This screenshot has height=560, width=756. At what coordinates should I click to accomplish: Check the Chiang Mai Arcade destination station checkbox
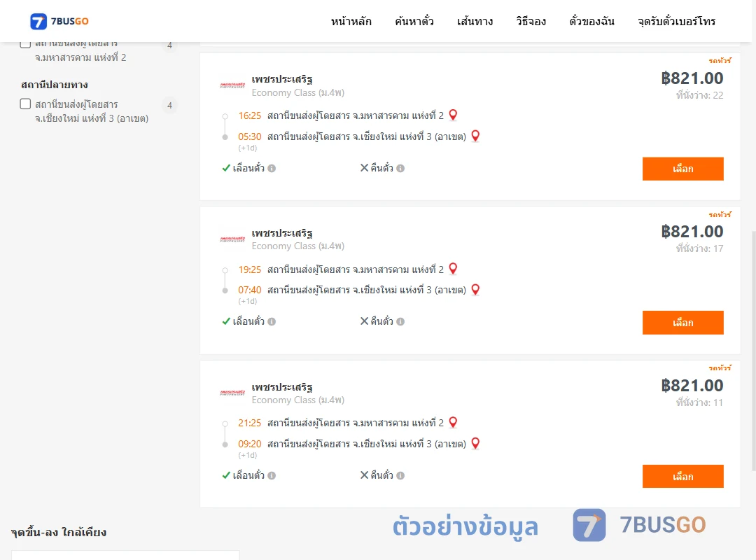click(26, 104)
